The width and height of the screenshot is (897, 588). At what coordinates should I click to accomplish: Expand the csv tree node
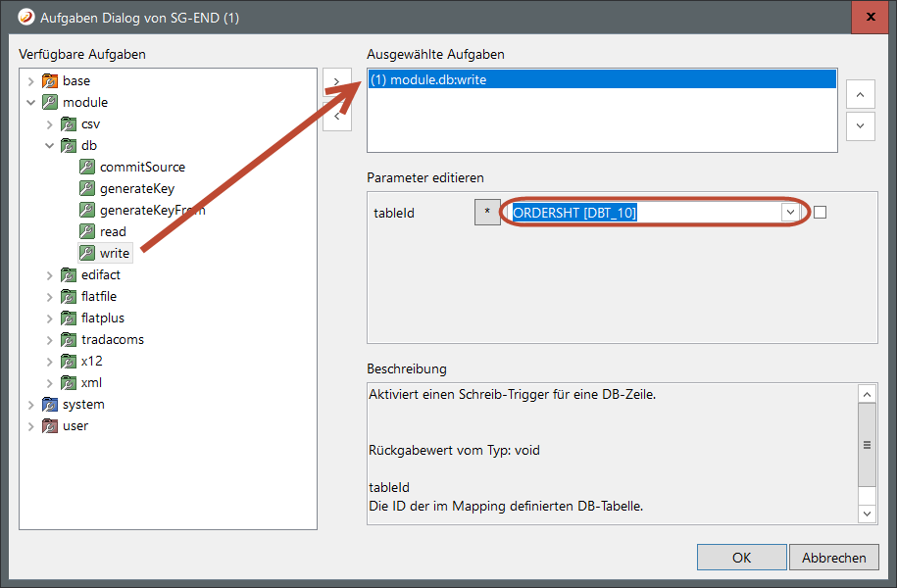click(x=50, y=124)
